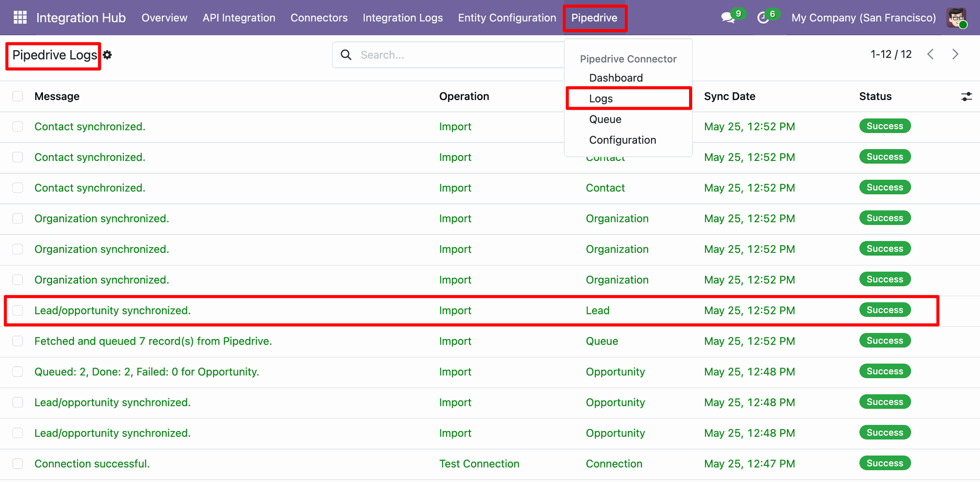Click the Integration Hub app title
This screenshot has width=980, height=482.
pos(81,18)
